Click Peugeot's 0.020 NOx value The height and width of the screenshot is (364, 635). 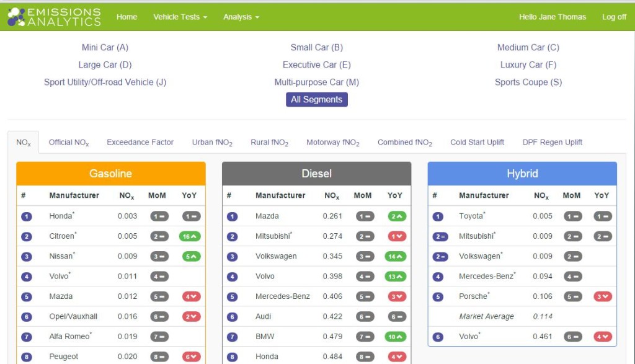[x=128, y=357]
